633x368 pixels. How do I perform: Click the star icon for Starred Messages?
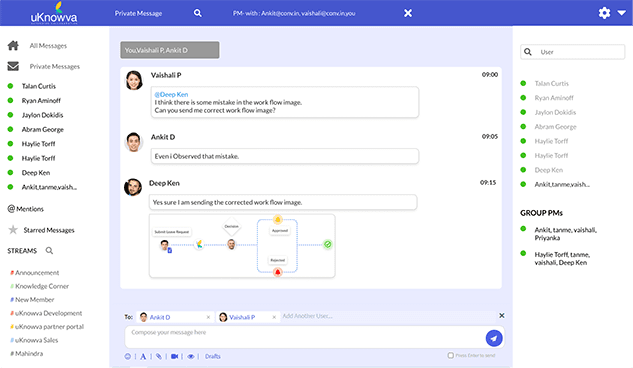click(13, 230)
